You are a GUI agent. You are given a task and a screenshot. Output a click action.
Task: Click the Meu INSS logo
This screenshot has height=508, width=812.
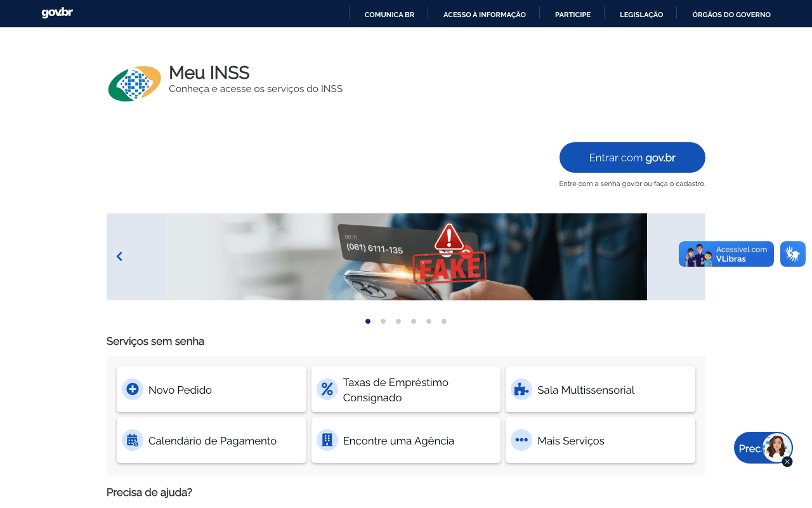(134, 83)
